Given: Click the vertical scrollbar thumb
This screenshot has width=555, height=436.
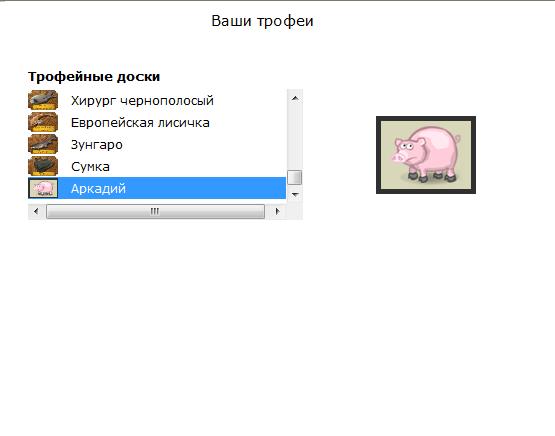Looking at the screenshot, I should click(294, 177).
